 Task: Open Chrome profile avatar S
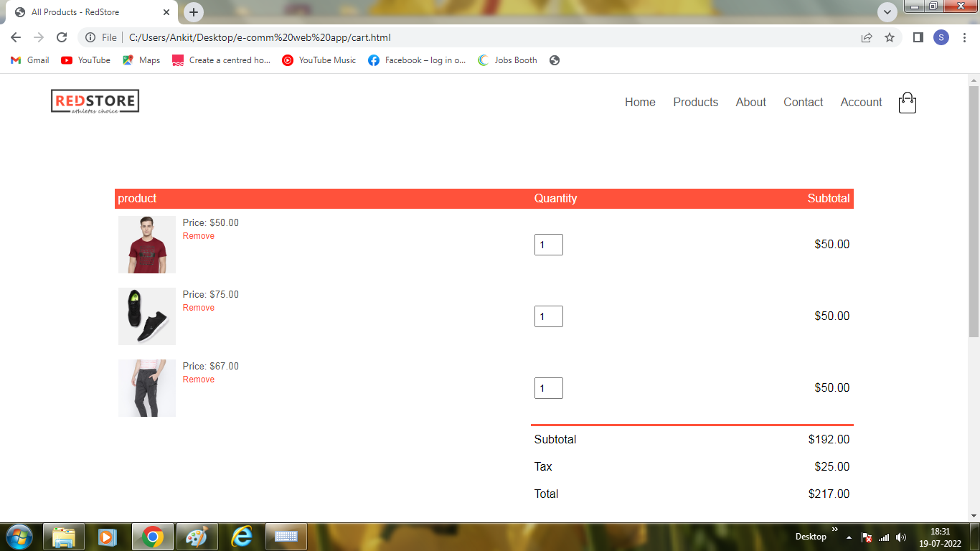tap(941, 37)
